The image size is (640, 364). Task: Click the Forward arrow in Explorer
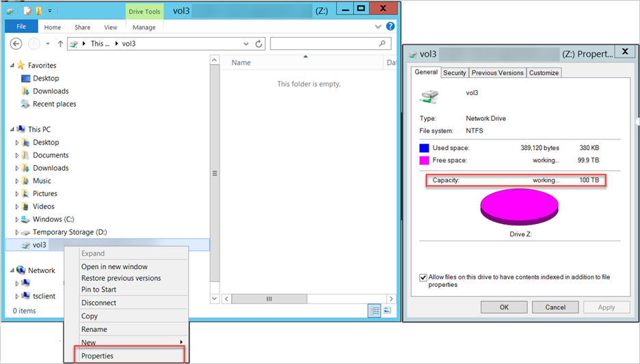(34, 44)
